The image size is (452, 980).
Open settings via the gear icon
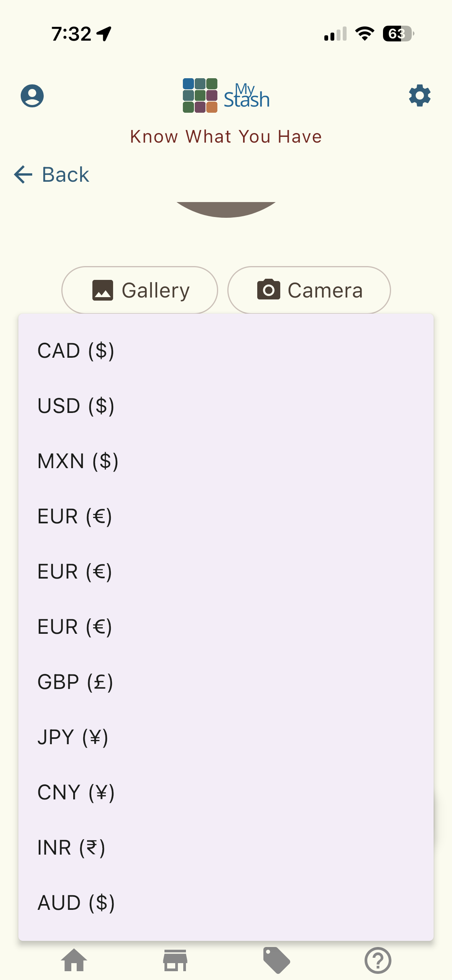pyautogui.click(x=419, y=95)
